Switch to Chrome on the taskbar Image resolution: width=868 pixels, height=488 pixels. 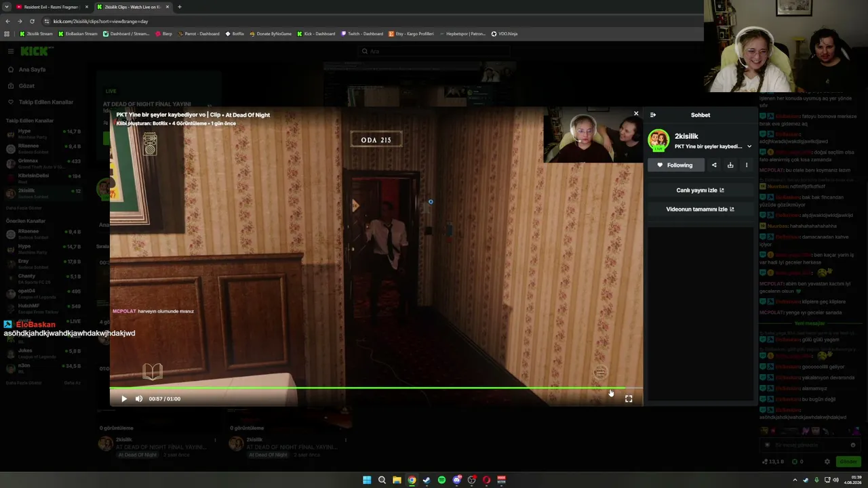click(412, 480)
